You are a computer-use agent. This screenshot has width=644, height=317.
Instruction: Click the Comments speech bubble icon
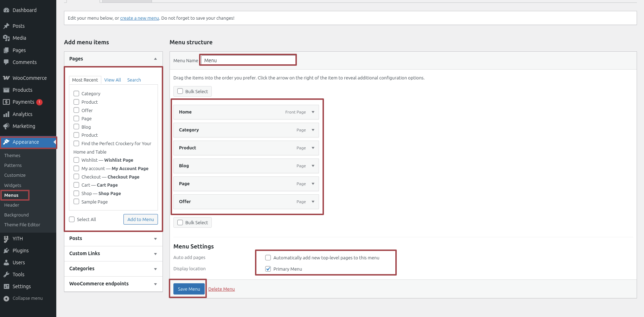click(6, 62)
